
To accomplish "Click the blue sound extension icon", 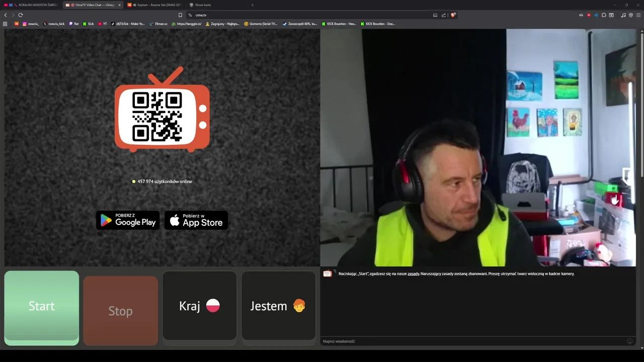I will [596, 15].
